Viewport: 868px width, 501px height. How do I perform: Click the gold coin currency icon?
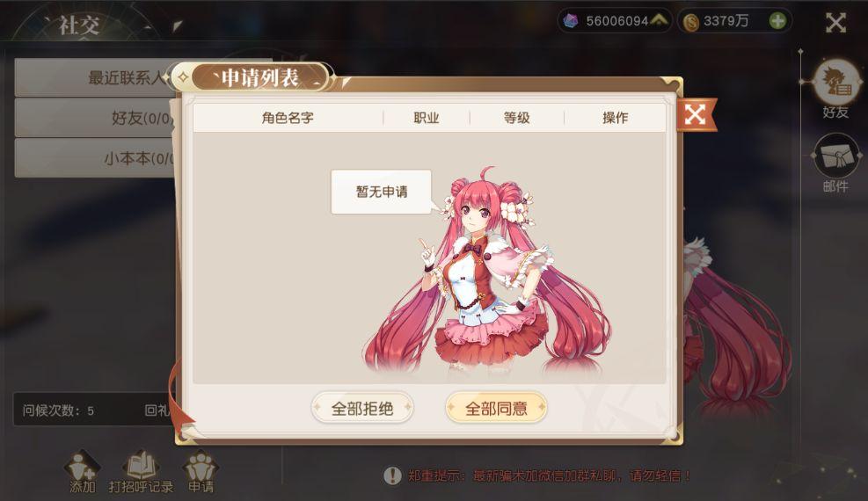pos(691,22)
